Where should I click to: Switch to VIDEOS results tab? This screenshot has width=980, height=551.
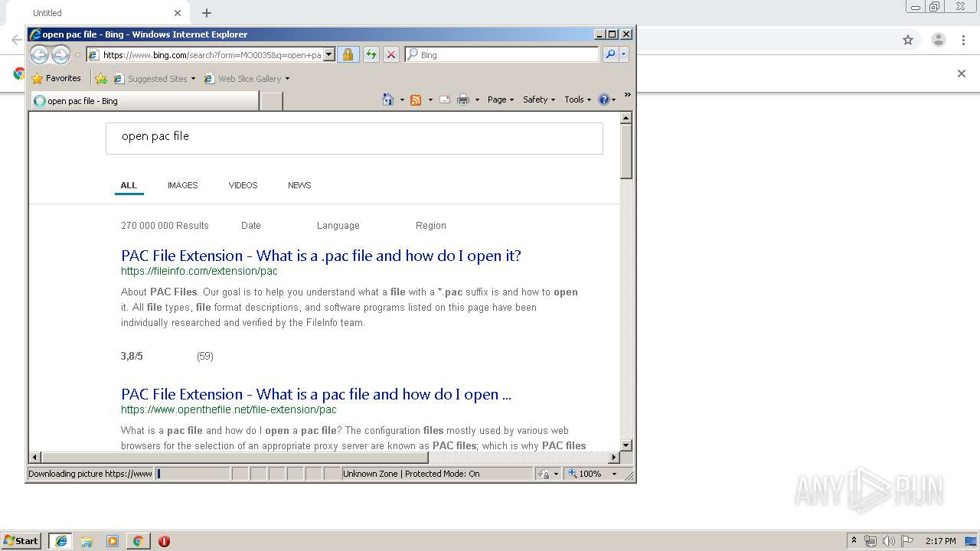[x=243, y=185]
